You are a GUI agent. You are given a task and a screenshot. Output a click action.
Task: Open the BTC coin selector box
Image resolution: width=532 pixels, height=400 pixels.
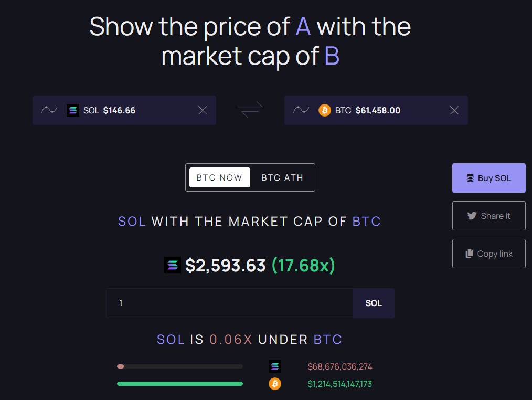click(388, 110)
